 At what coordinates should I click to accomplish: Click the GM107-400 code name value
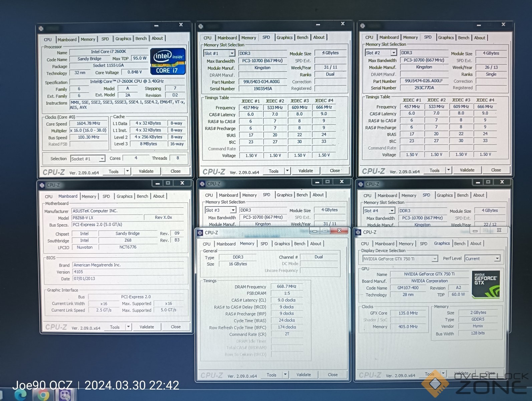408,288
